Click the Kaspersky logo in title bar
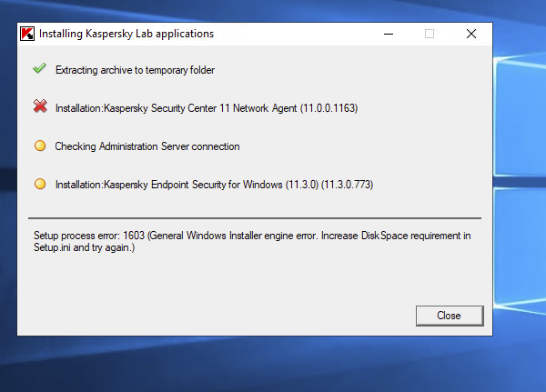The image size is (546, 392). pos(27,34)
